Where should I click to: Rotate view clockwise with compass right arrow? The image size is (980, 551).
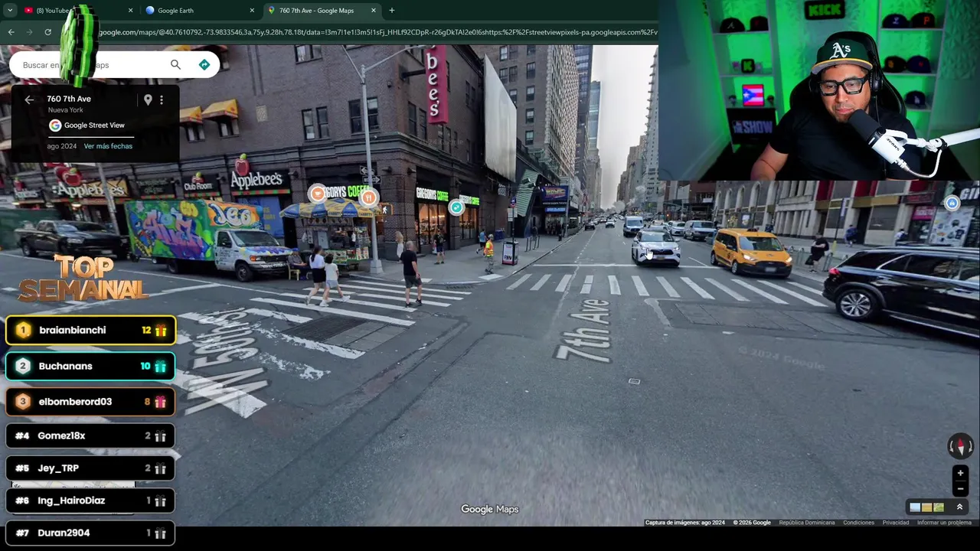pos(969,445)
